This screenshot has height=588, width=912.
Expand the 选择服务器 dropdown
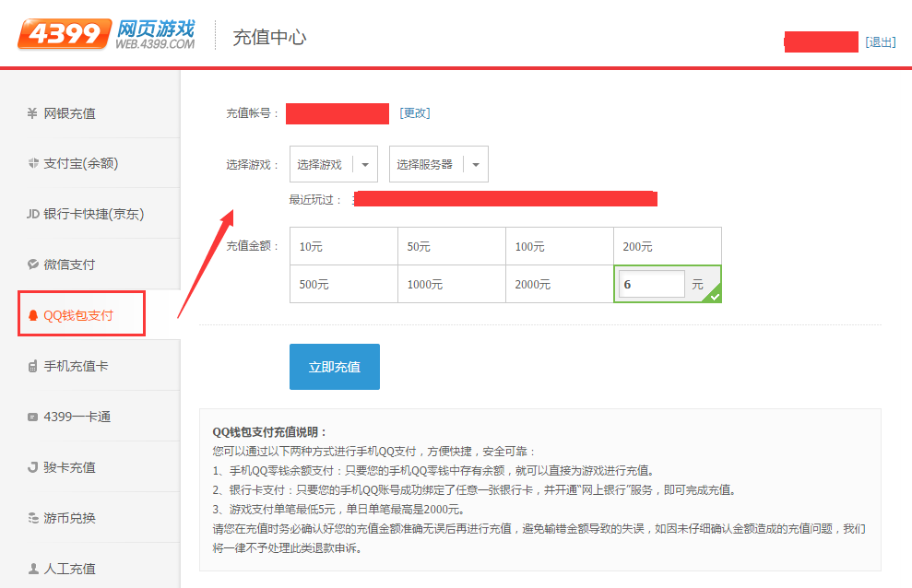pos(438,163)
